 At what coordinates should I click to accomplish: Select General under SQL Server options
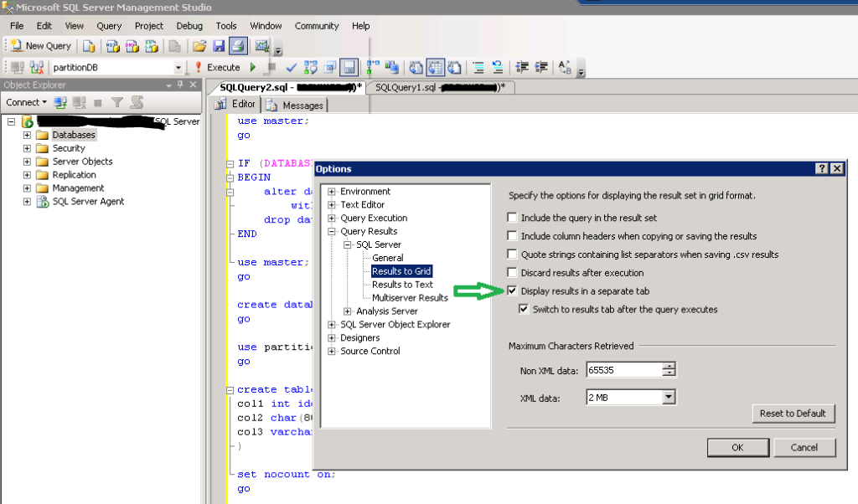point(387,258)
